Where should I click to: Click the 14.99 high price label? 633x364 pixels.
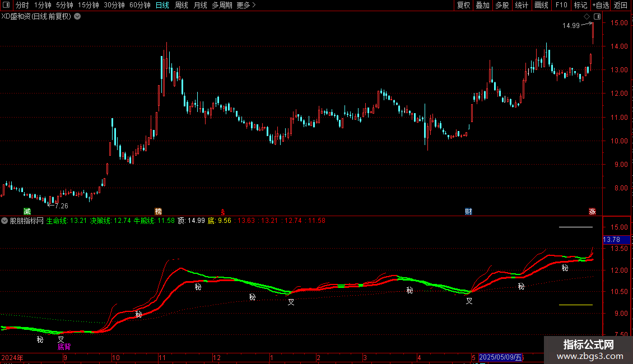(571, 25)
